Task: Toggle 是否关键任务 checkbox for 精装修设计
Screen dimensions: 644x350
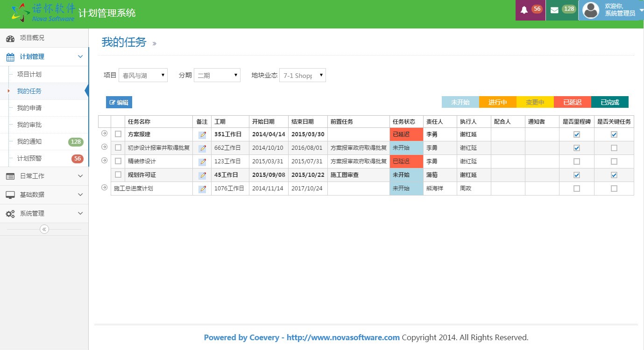Action: coord(614,161)
